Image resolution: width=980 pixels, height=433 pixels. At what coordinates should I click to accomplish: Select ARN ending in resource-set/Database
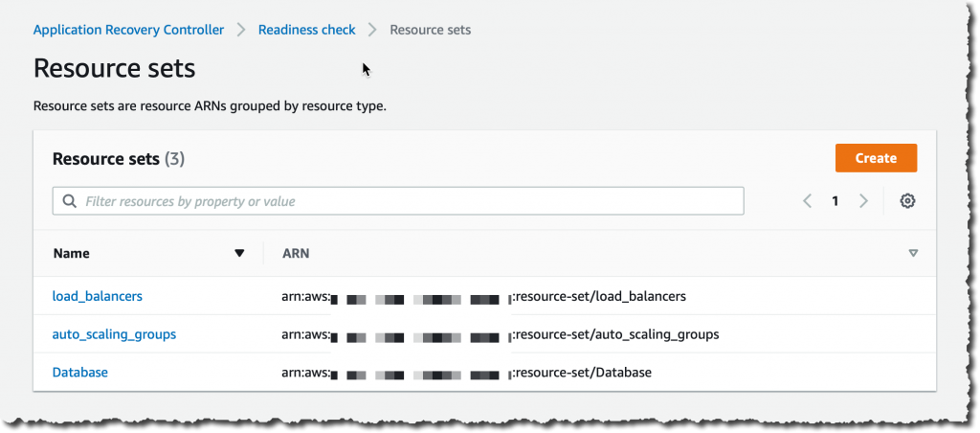[467, 373]
